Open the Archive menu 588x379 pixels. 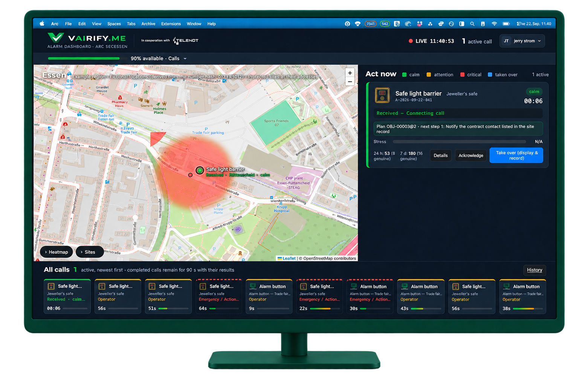click(148, 24)
